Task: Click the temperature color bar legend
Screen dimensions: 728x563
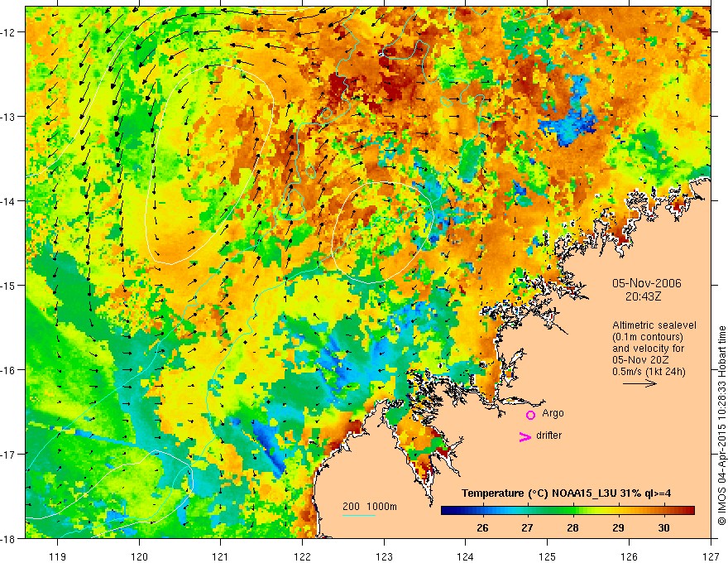Action: pyautogui.click(x=568, y=511)
